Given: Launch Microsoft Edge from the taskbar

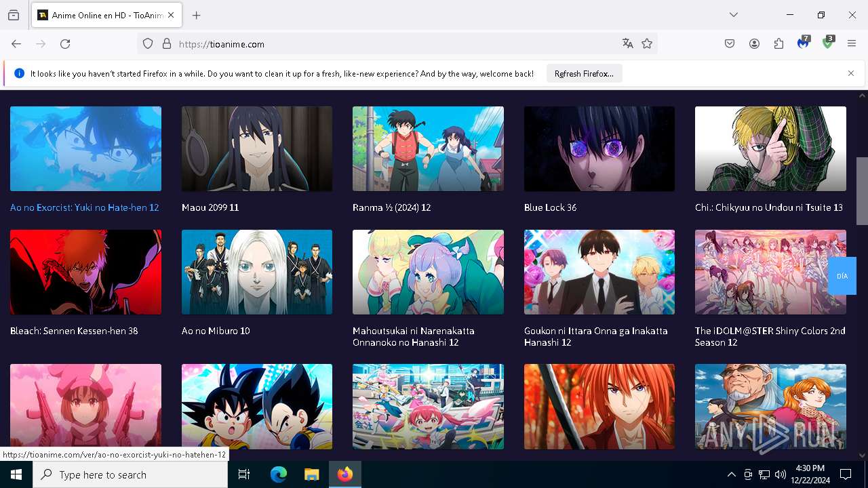Looking at the screenshot, I should [x=279, y=474].
